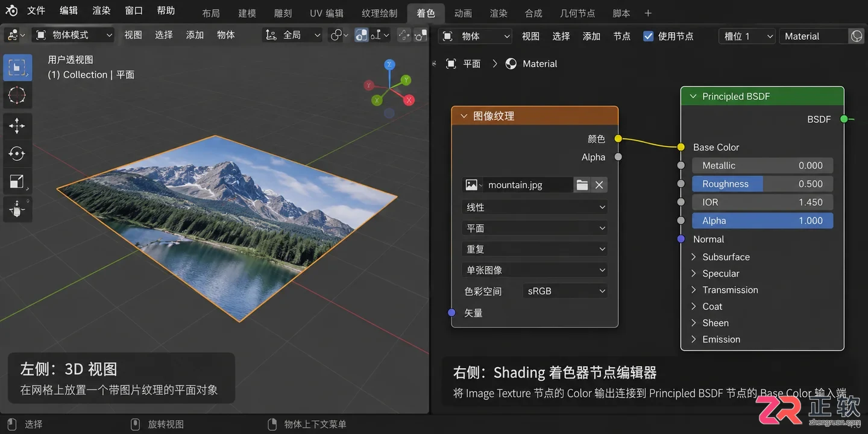Open the 文件 menu
Image resolution: width=868 pixels, height=434 pixels.
coord(36,11)
